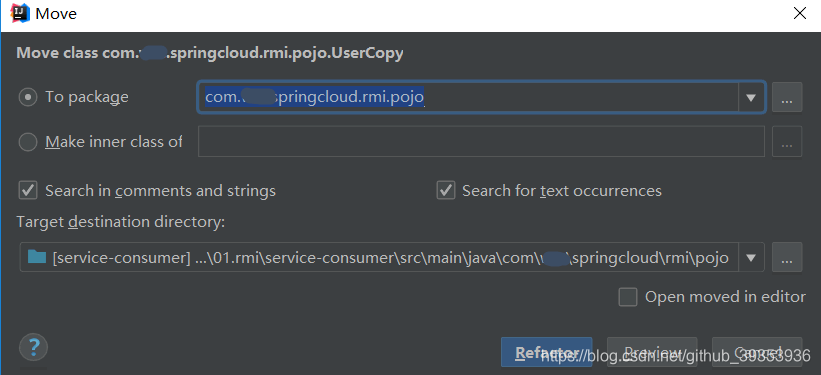Click the Preview button

652,352
